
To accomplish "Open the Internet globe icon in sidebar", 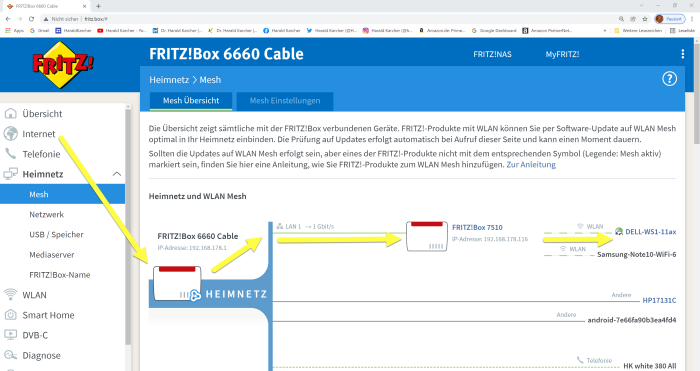I will (10, 133).
